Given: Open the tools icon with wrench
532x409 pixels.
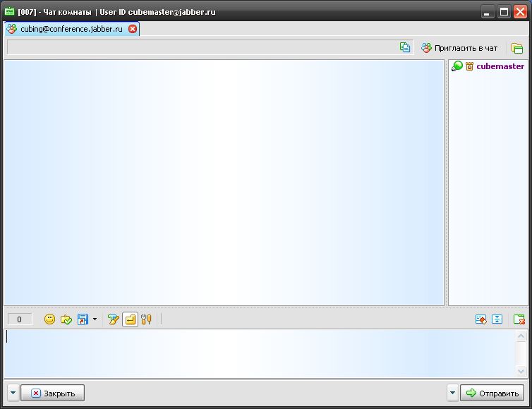Looking at the screenshot, I should [146, 319].
